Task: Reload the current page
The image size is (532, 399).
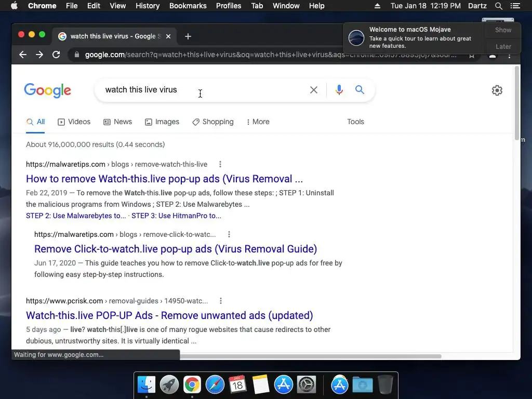Action: point(56,55)
